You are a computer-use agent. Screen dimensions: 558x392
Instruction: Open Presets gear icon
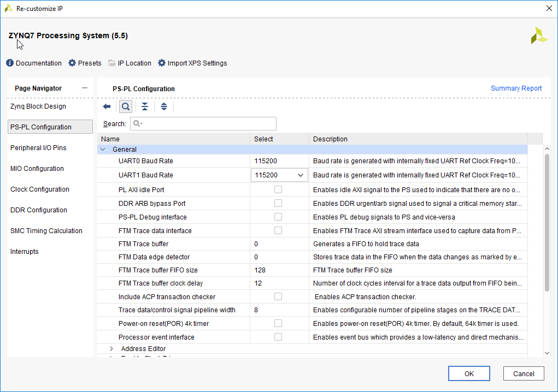72,63
